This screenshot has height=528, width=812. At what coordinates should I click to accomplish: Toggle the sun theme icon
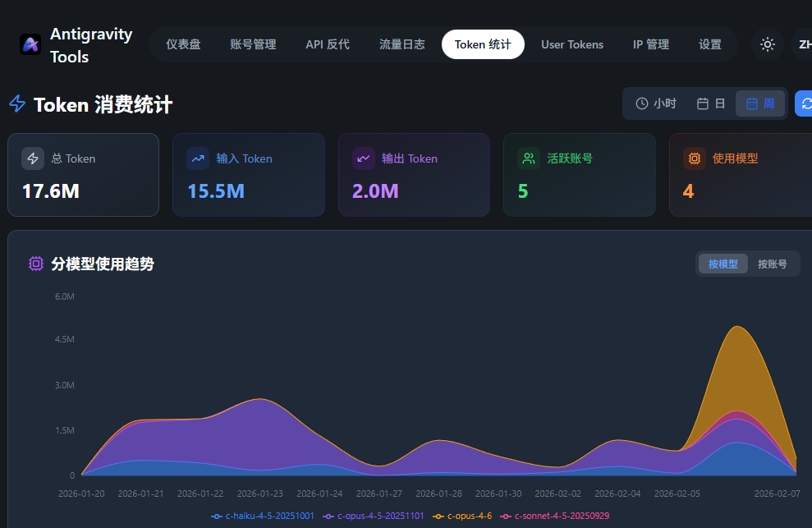pos(768,44)
